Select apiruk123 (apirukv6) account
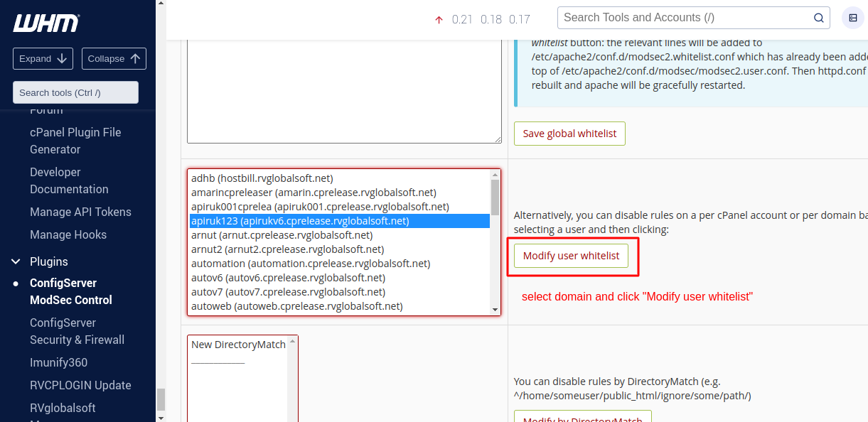This screenshot has width=868, height=422. point(340,221)
